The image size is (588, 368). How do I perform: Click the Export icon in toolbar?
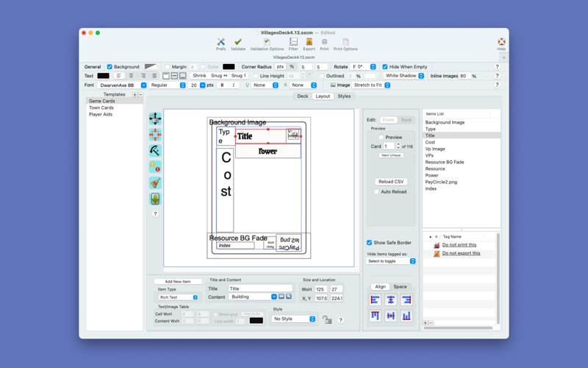(309, 43)
